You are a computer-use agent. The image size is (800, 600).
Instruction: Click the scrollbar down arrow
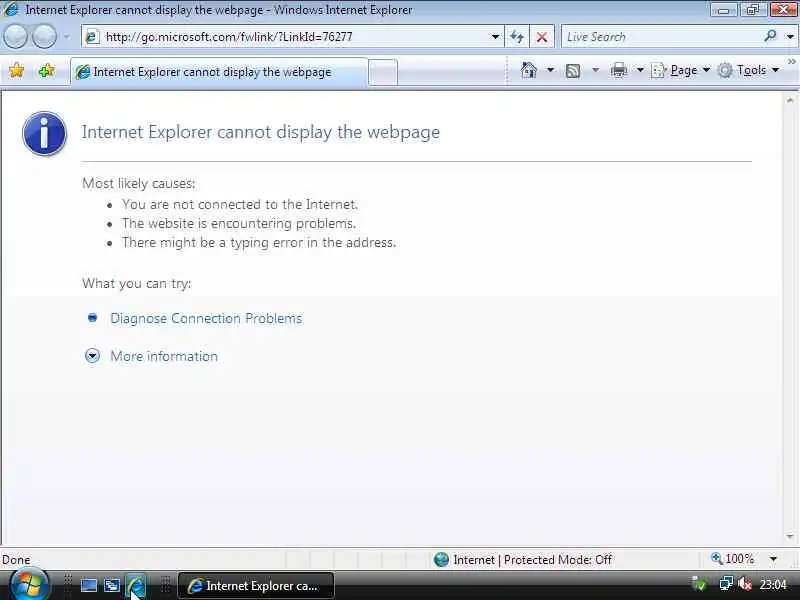coord(790,536)
